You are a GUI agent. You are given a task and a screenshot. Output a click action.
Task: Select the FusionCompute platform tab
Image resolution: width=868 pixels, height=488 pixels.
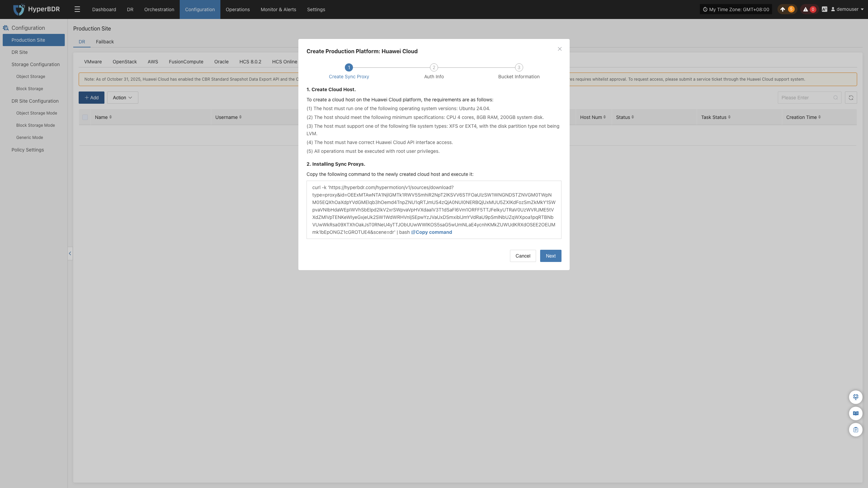186,62
